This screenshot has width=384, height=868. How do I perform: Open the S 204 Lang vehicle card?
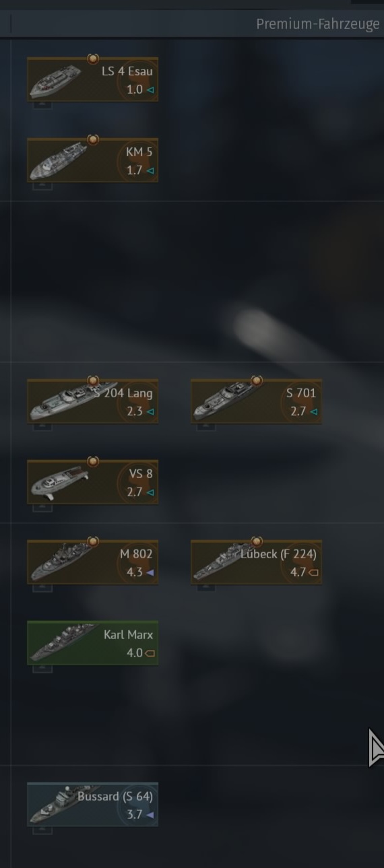point(93,401)
